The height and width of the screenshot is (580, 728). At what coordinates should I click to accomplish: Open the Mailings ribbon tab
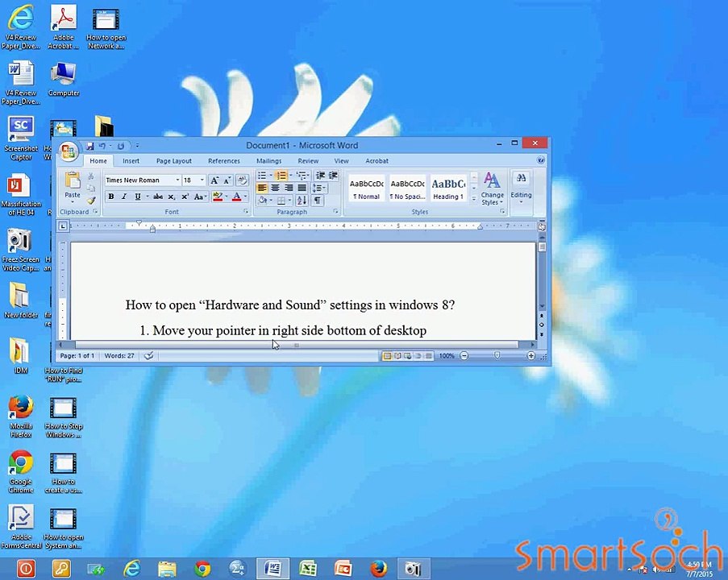tap(268, 160)
